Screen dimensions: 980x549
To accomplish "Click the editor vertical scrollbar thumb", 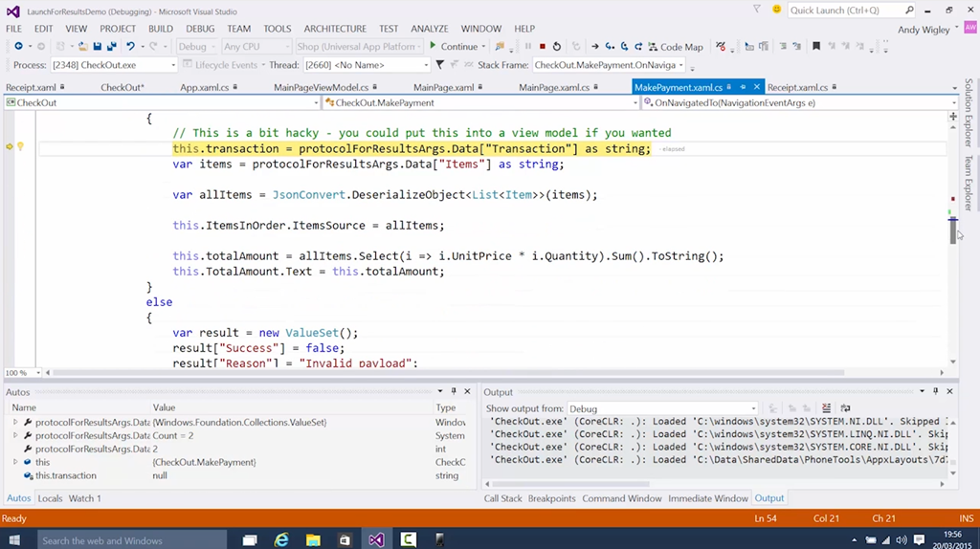I will [952, 231].
